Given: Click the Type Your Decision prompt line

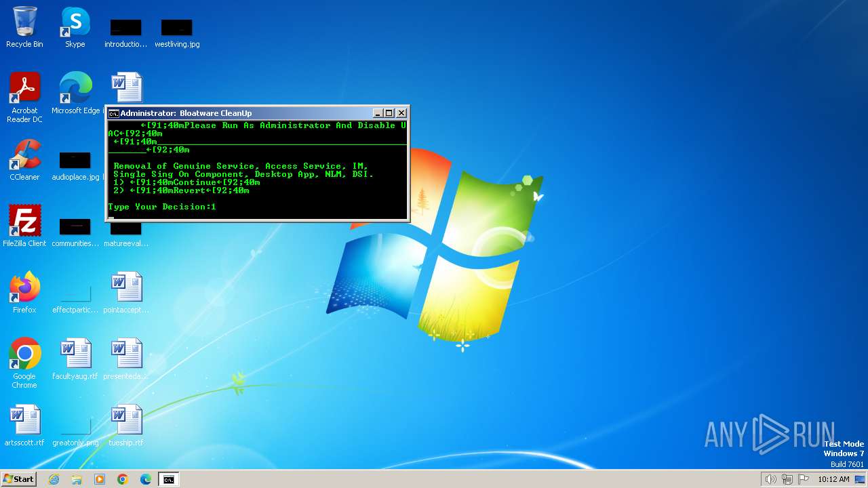Looking at the screenshot, I should coord(162,207).
